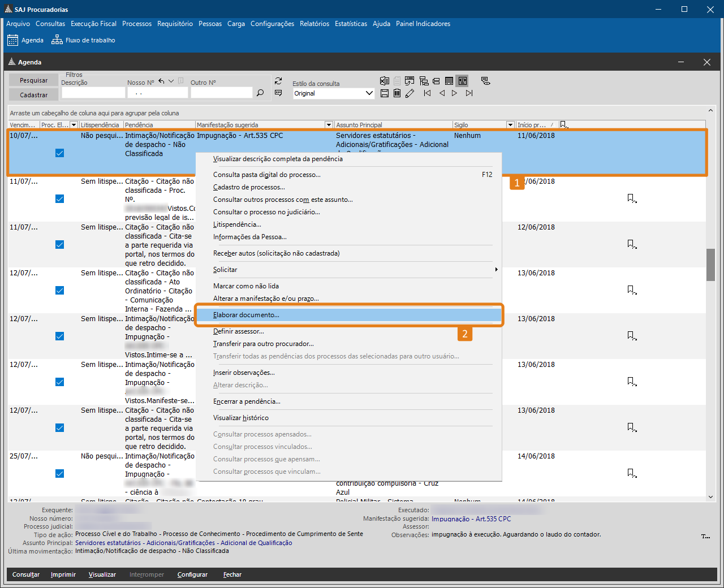724x588 pixels.
Task: Click the trash delete icon
Action: pyautogui.click(x=397, y=93)
